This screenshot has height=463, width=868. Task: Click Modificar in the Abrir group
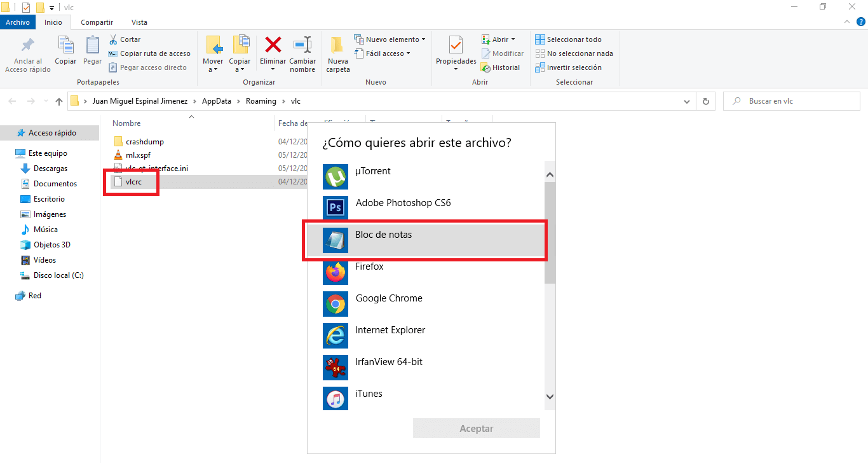click(502, 53)
